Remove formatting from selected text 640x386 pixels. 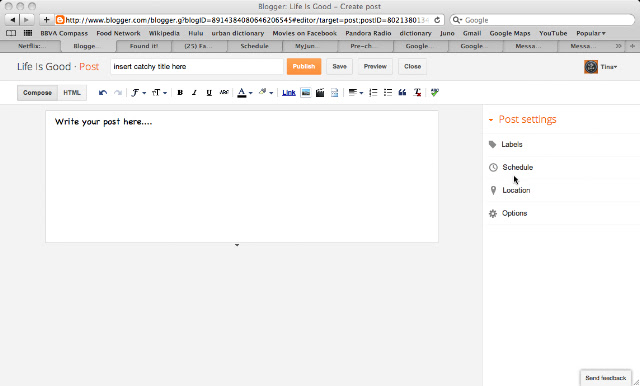(x=417, y=93)
